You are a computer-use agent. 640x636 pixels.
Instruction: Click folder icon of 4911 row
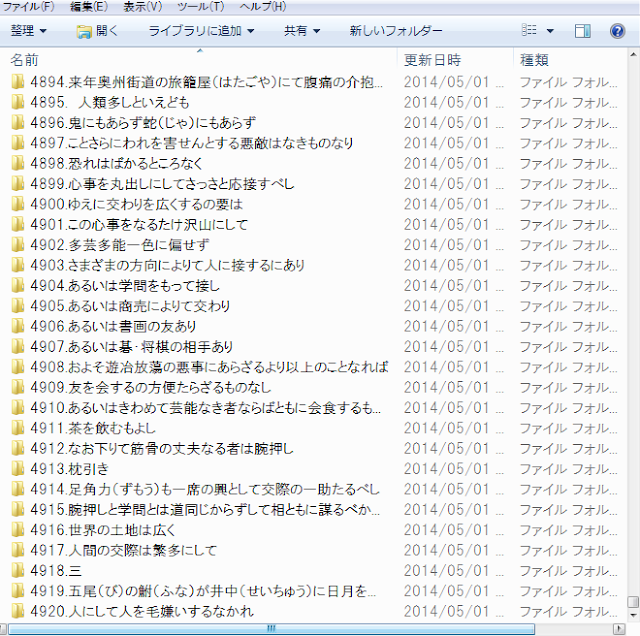(x=18, y=428)
